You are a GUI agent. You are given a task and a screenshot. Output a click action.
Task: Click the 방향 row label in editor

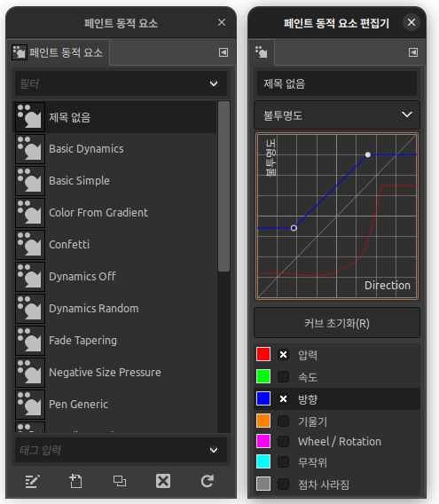pos(308,399)
